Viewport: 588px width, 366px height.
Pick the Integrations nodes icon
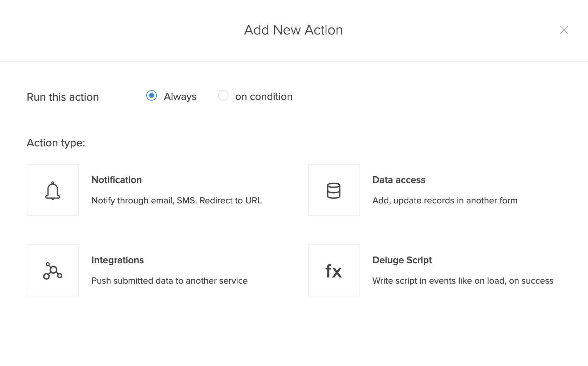[x=53, y=271]
